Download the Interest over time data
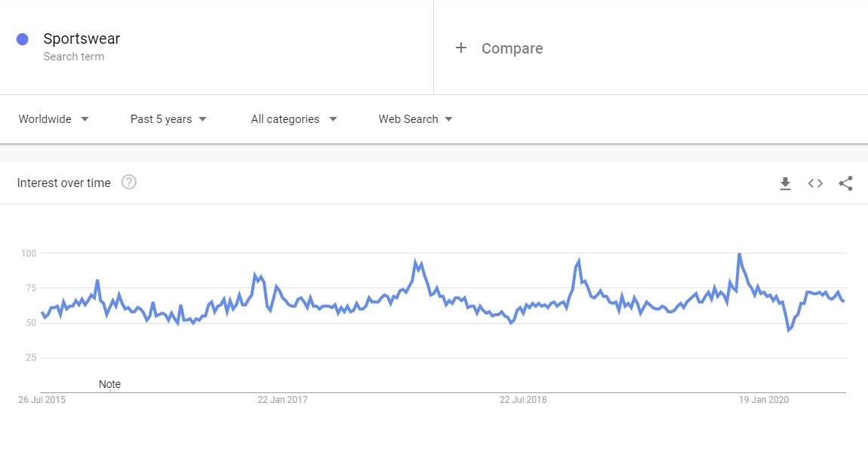This screenshot has width=868, height=458. 785,183
